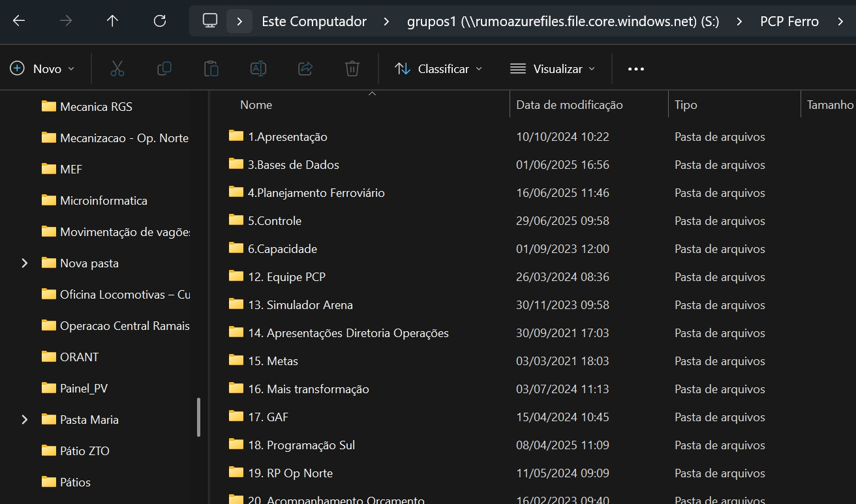Click date 08/04/2025 11:09 in the list

pyautogui.click(x=562, y=445)
